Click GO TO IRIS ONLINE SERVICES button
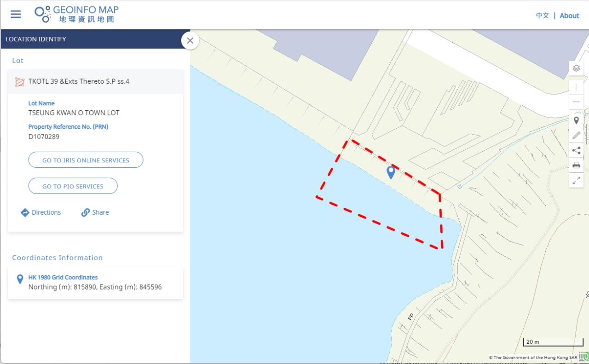Screen dimensions: 589x364 (86, 160)
